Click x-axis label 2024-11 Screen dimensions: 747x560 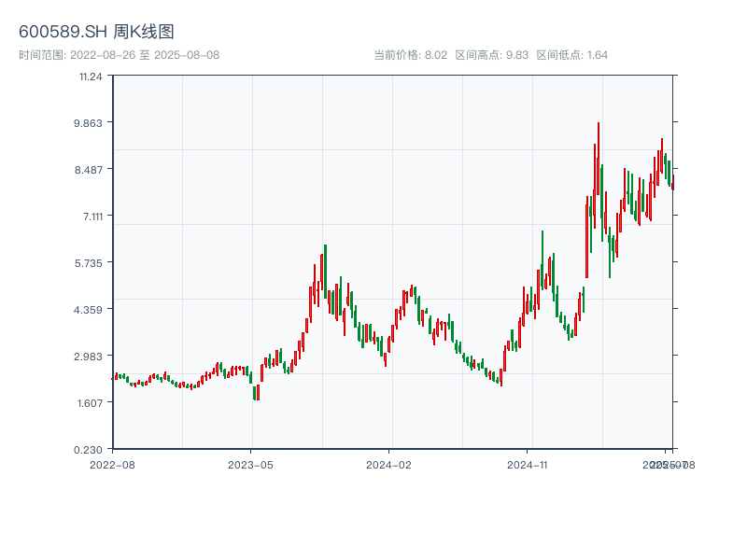point(527,465)
